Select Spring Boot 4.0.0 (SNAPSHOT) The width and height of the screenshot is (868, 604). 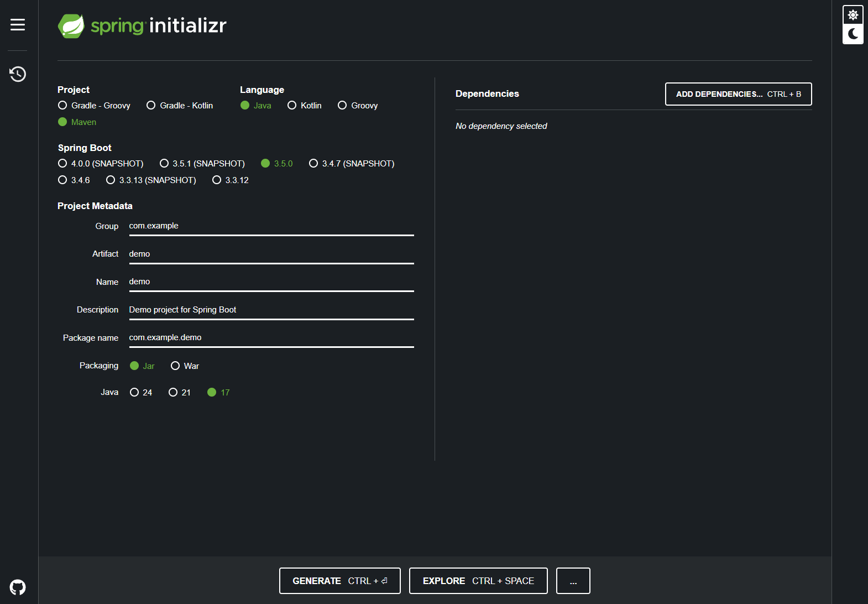click(x=101, y=164)
